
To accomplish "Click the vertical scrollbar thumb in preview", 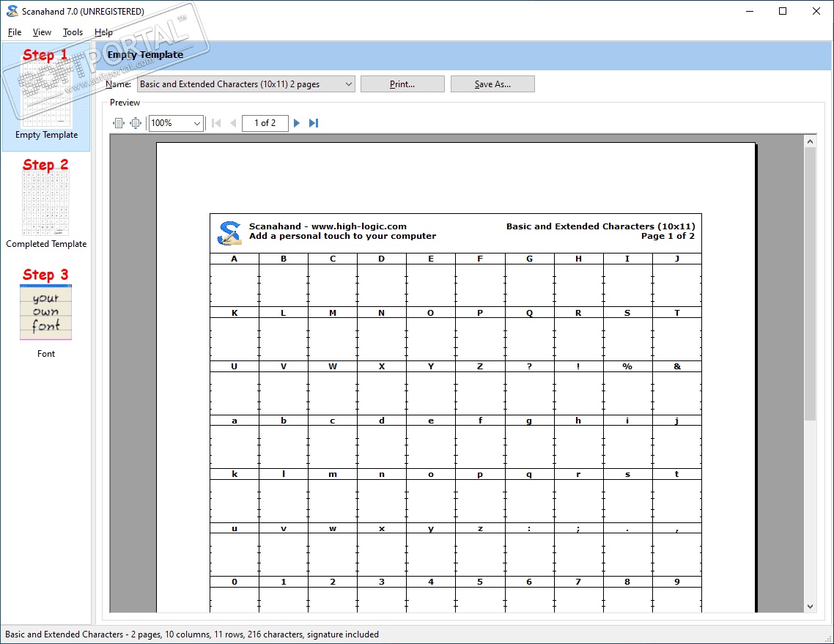I will click(x=810, y=284).
